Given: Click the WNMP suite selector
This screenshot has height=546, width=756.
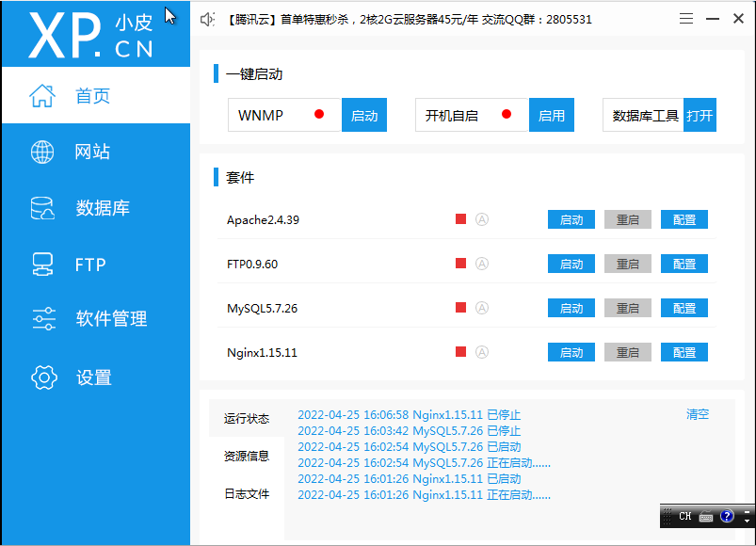Looking at the screenshot, I should (284, 115).
